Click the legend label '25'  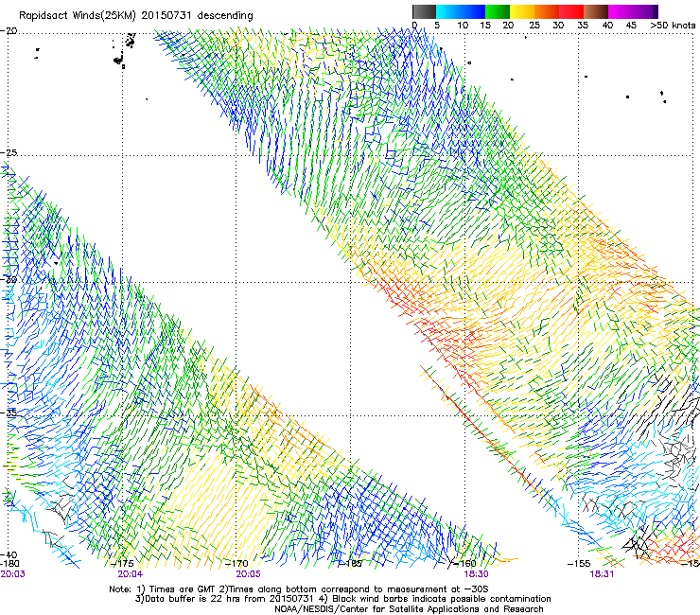tap(534, 25)
